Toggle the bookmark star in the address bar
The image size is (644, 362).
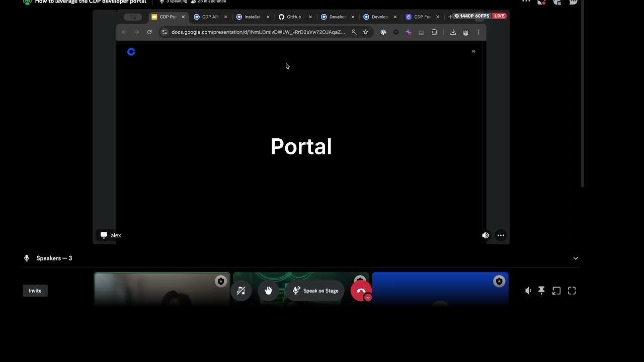tap(365, 32)
